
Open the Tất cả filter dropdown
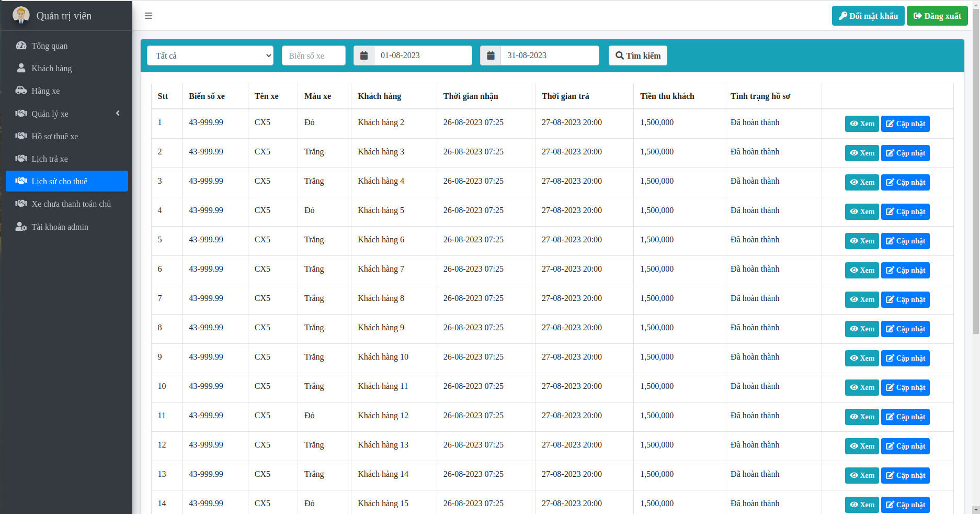tap(210, 55)
